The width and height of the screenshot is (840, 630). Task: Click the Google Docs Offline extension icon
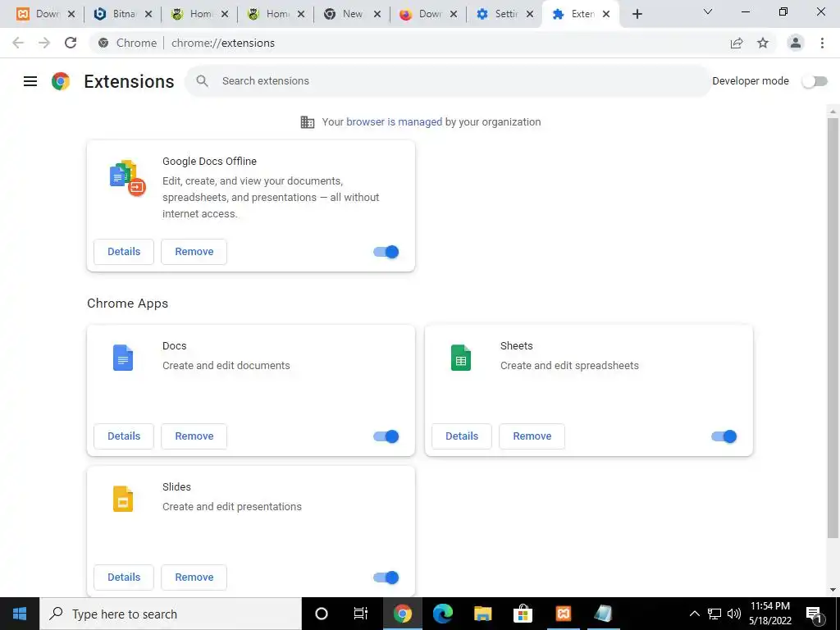[x=127, y=178]
